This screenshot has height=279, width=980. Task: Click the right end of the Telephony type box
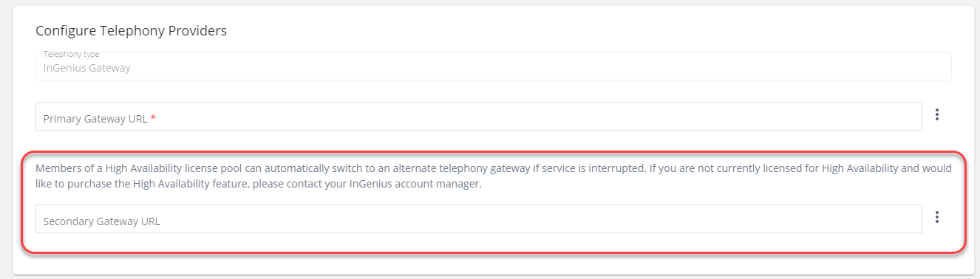pyautogui.click(x=939, y=66)
